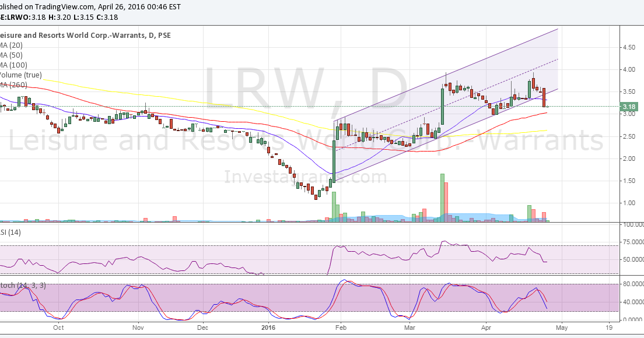Click the Stoch (14, 3, 3) pane label
The height and width of the screenshot is (338, 644).
[23, 285]
